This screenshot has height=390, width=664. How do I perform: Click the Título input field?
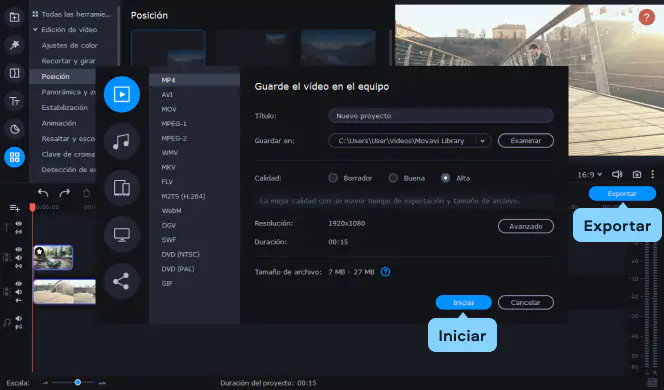[441, 116]
